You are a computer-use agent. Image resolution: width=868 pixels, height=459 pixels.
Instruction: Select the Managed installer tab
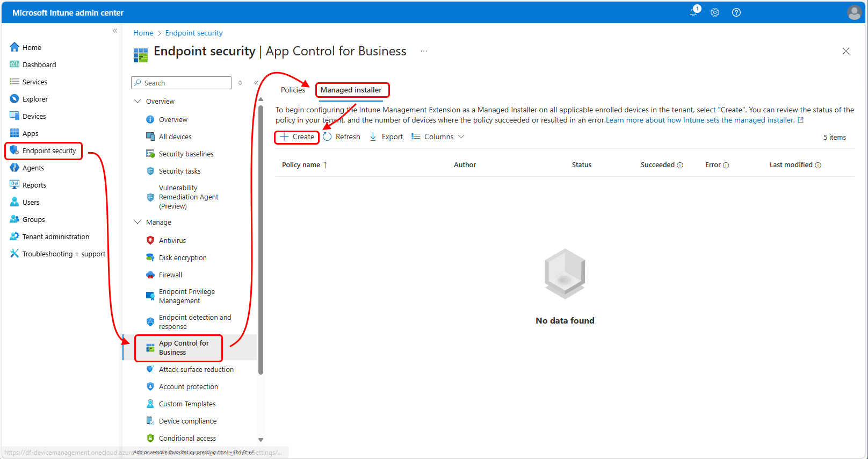pos(351,90)
